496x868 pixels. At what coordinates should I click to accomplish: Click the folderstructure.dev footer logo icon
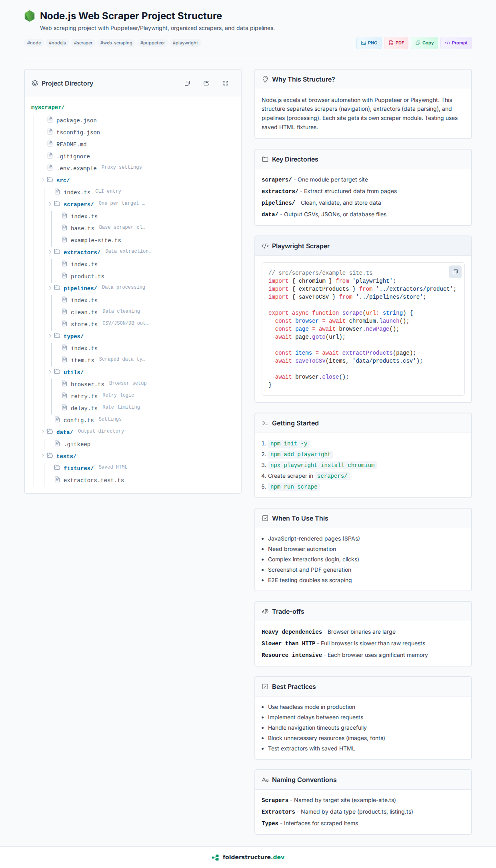[x=216, y=857]
